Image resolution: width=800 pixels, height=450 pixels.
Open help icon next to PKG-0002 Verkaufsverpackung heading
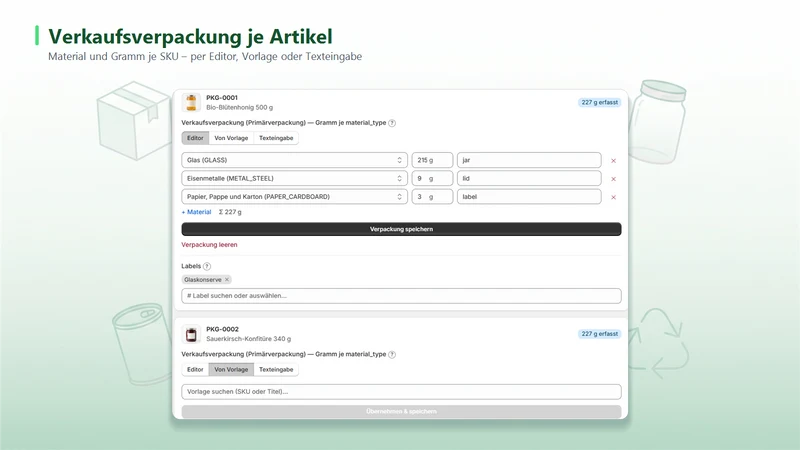click(x=392, y=355)
